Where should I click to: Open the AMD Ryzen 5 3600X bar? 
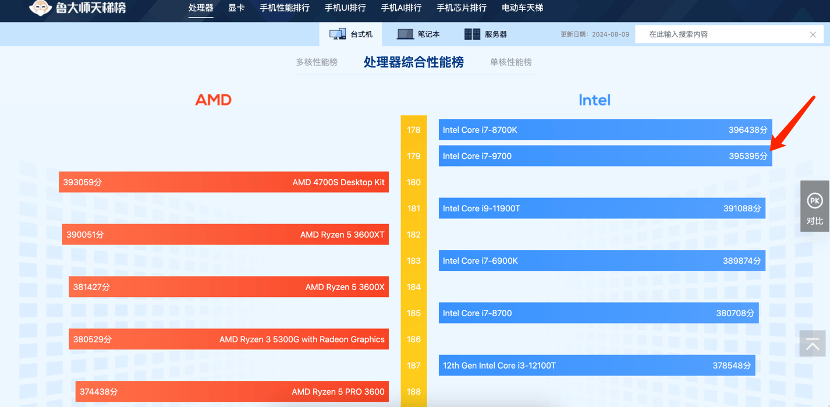(229, 287)
